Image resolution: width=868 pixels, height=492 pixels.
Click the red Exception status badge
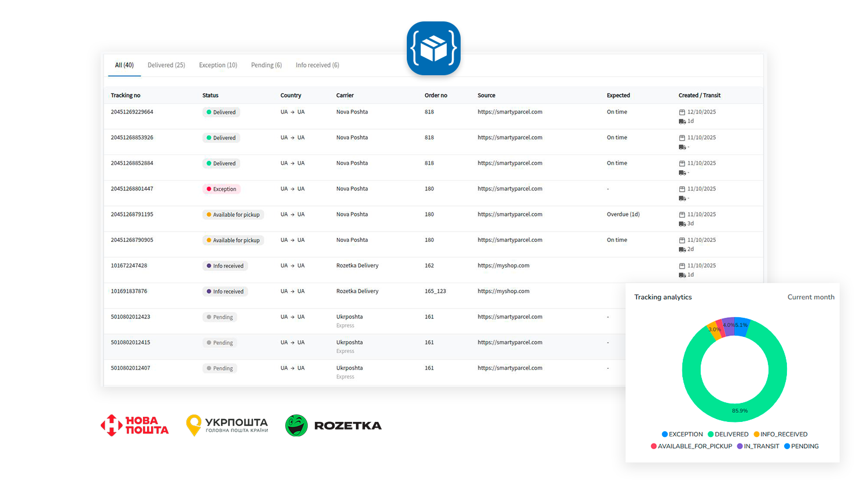(x=222, y=189)
